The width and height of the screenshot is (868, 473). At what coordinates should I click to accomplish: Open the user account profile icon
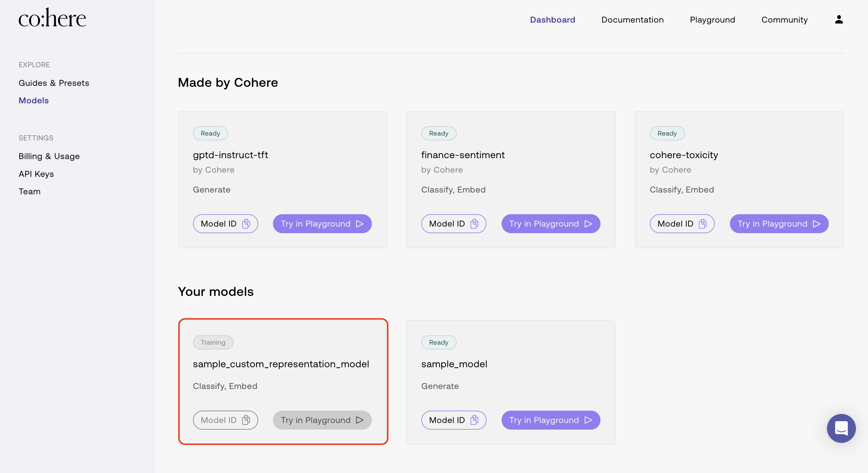click(839, 20)
